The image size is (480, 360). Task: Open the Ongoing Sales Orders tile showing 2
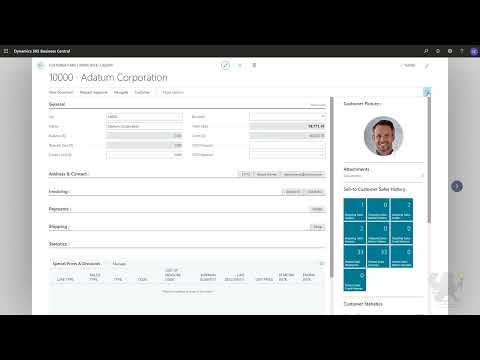click(x=402, y=210)
